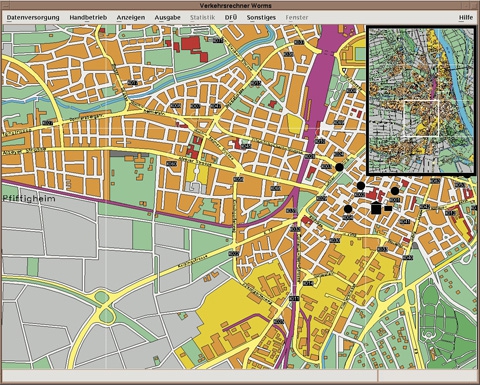The image size is (480, 385).
Task: Select the southernmost black circle marker
Action: tap(348, 209)
